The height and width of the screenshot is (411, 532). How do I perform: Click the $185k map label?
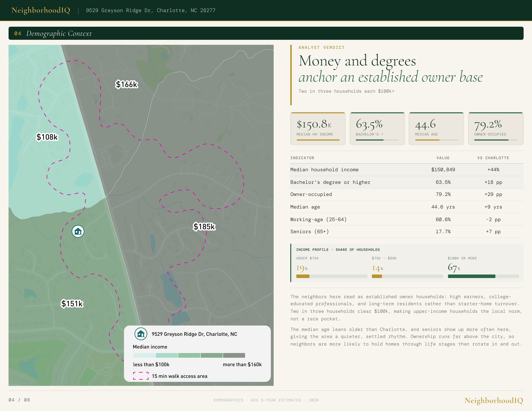204,227
